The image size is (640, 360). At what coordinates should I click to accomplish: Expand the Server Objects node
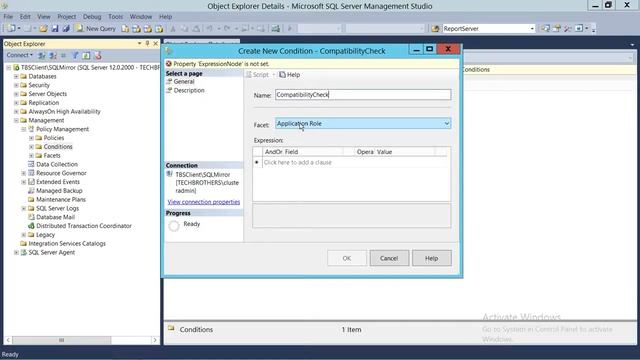(x=16, y=94)
